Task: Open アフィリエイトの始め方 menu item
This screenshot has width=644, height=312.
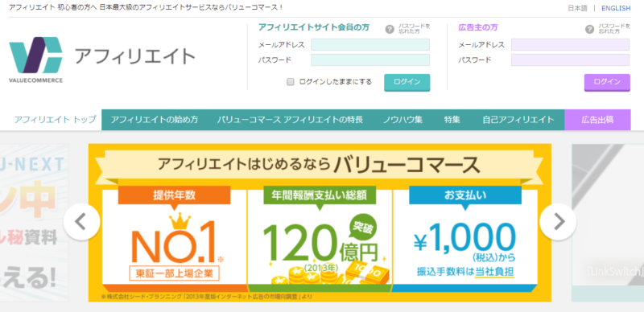Action: coord(155,120)
